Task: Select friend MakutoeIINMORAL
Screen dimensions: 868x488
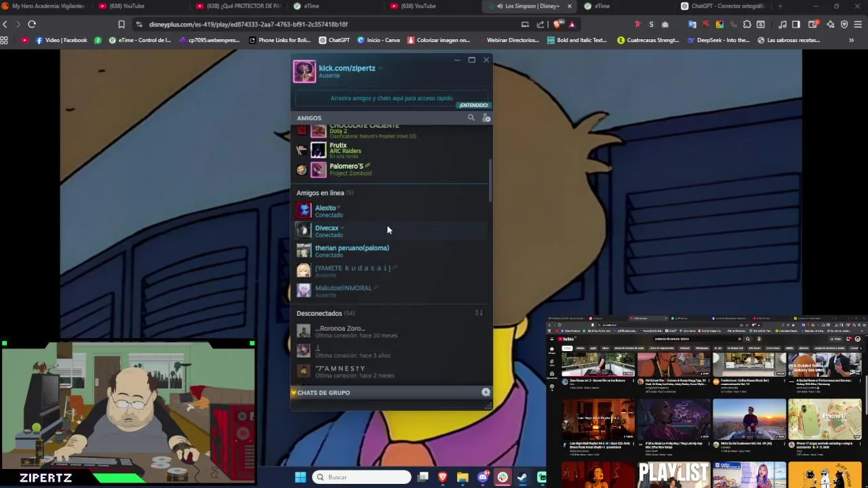Action: click(390, 291)
